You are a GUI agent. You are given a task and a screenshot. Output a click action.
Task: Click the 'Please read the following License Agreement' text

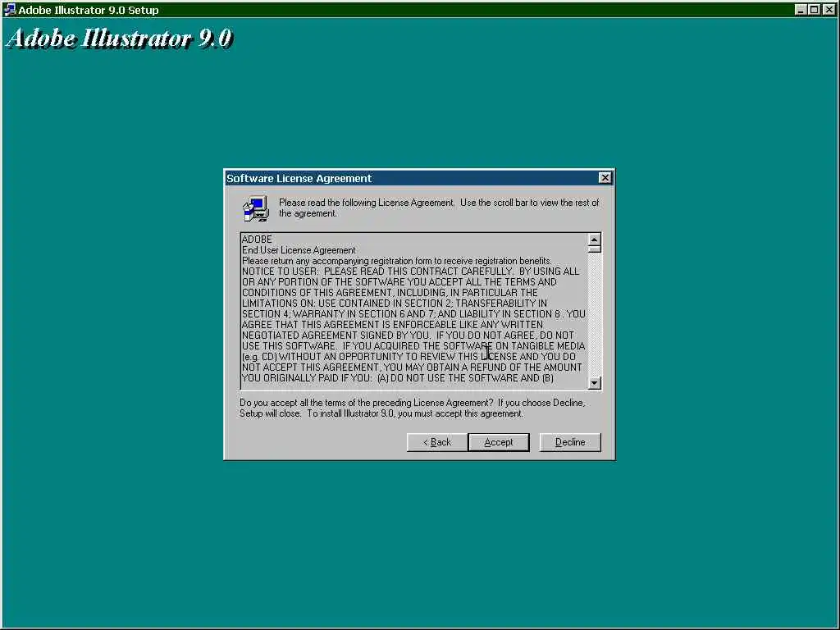coord(439,208)
